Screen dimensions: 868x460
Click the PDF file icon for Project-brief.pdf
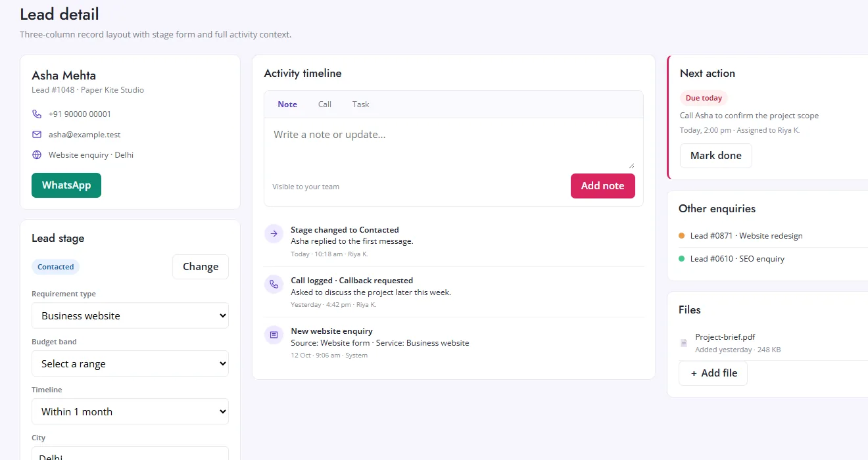pos(684,343)
